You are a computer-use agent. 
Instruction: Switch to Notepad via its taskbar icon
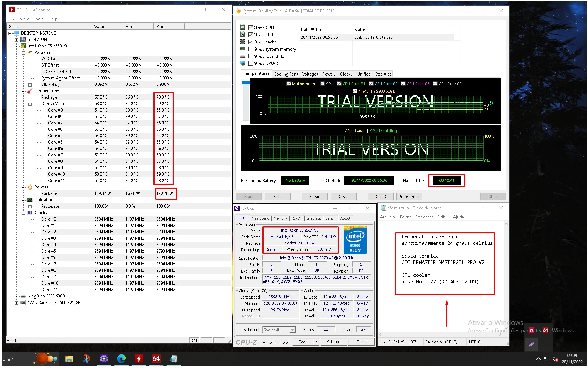point(173,359)
